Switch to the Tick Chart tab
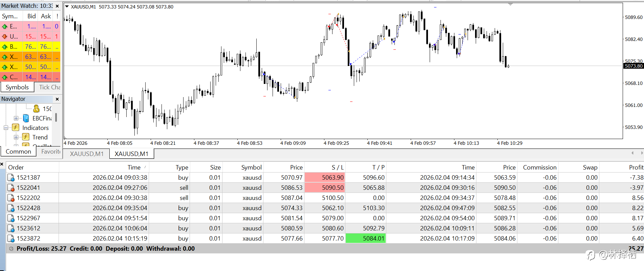 coord(49,87)
